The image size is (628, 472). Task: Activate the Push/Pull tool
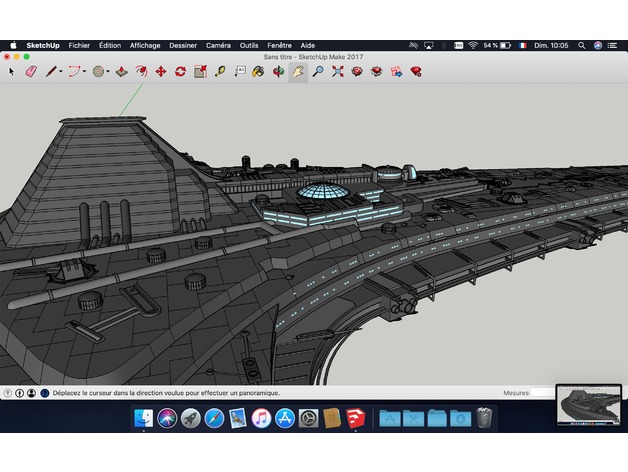tap(122, 72)
